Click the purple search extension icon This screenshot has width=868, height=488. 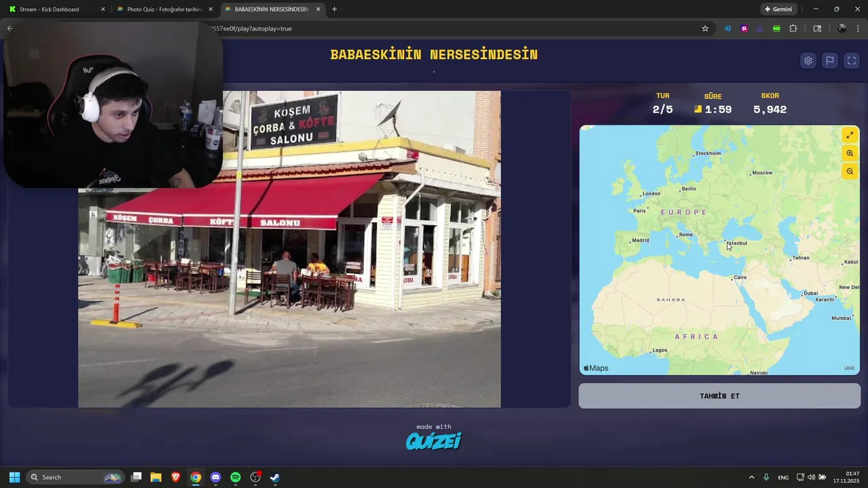tap(760, 28)
